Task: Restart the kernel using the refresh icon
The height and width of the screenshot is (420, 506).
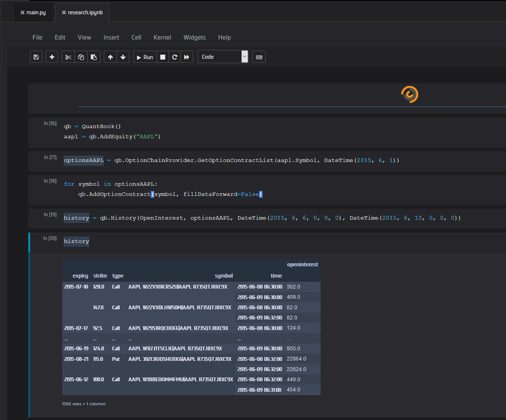Action: (174, 57)
